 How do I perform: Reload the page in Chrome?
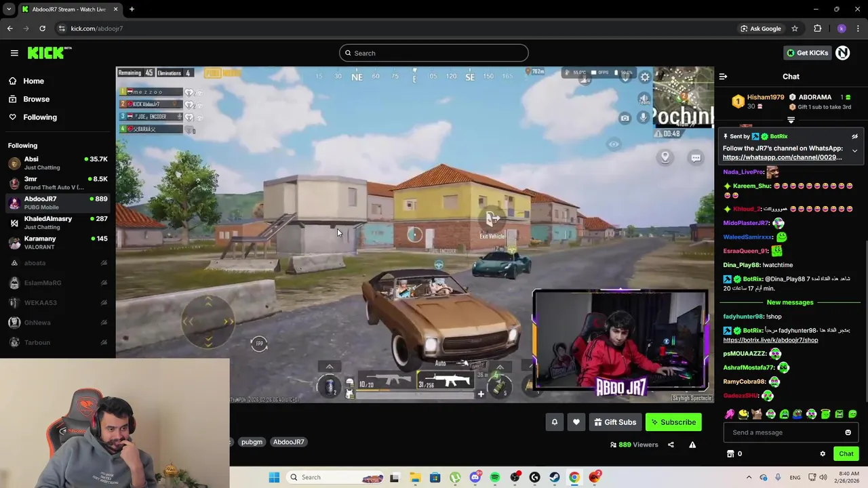pos(42,28)
